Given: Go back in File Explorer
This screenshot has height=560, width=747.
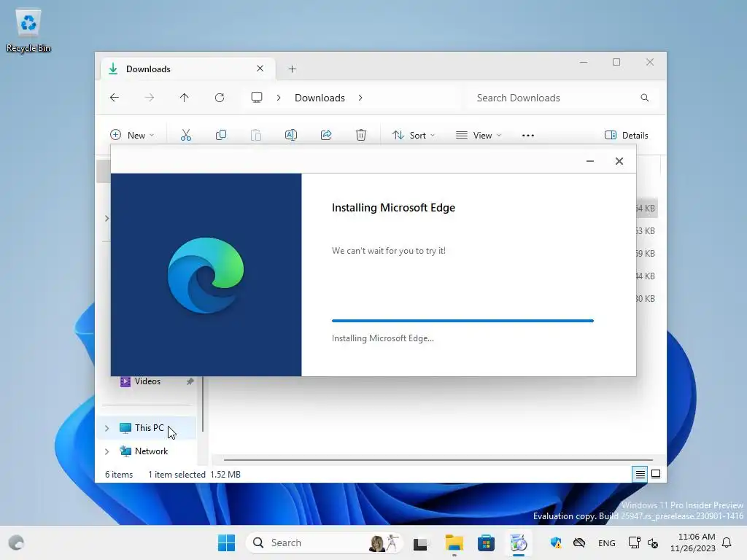Looking at the screenshot, I should coord(115,98).
